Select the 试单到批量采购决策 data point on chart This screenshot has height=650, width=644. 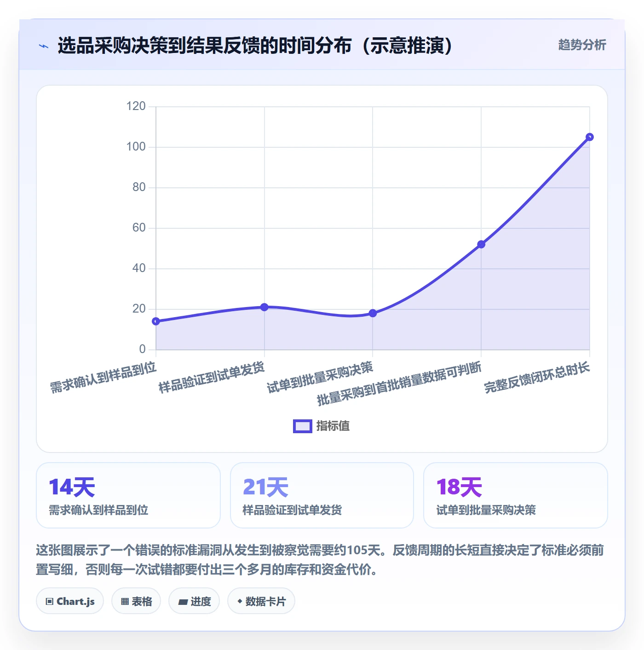(x=373, y=313)
